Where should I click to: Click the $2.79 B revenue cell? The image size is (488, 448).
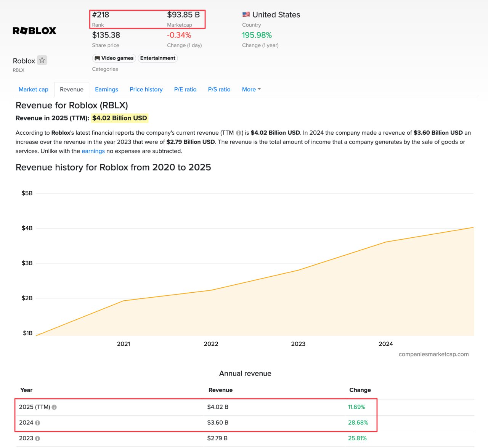217,438
